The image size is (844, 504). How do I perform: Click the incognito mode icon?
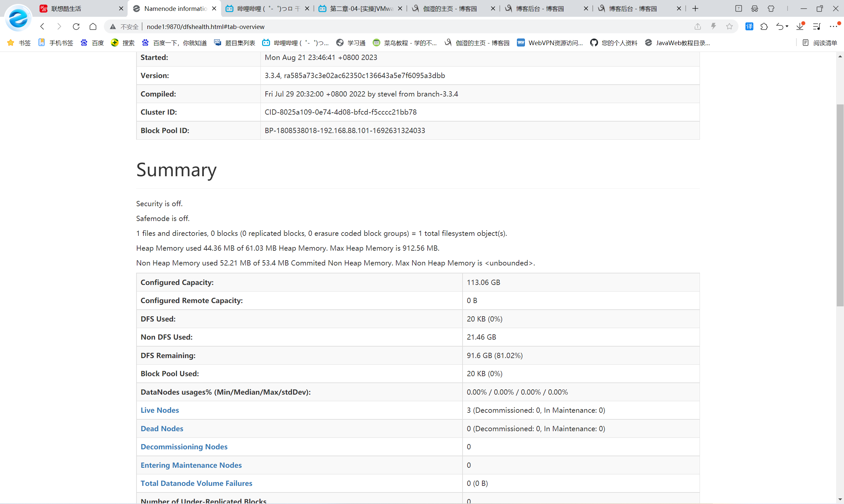(754, 9)
